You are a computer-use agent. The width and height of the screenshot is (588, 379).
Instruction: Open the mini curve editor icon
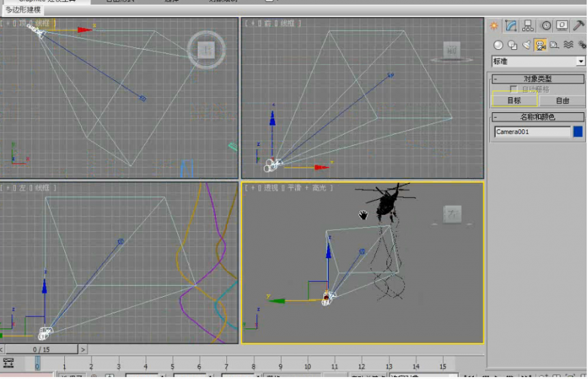(8, 363)
